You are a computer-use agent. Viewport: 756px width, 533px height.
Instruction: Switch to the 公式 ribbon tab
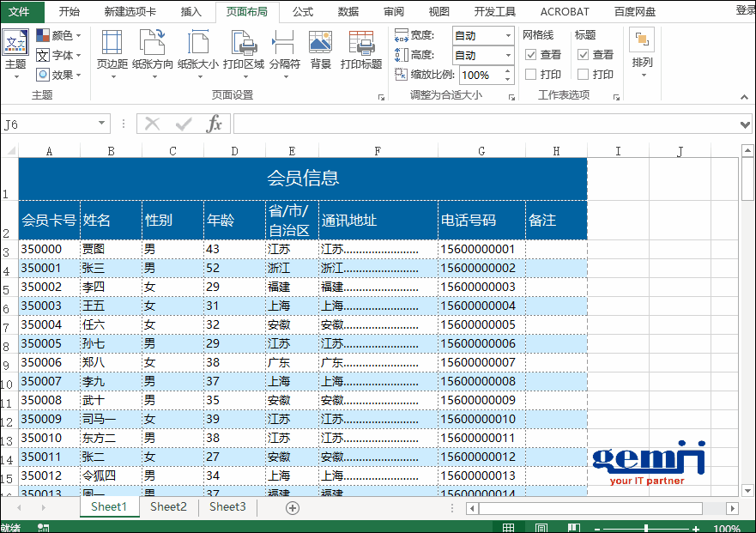click(302, 12)
